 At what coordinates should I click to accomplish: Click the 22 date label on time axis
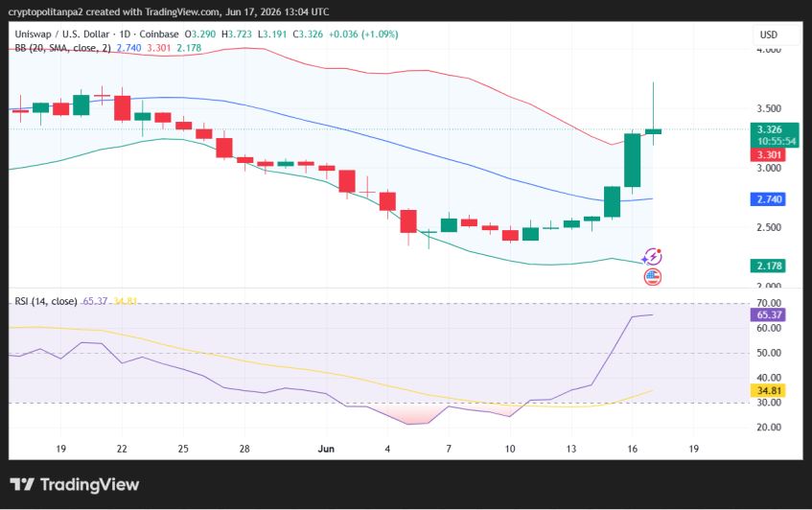pos(122,449)
